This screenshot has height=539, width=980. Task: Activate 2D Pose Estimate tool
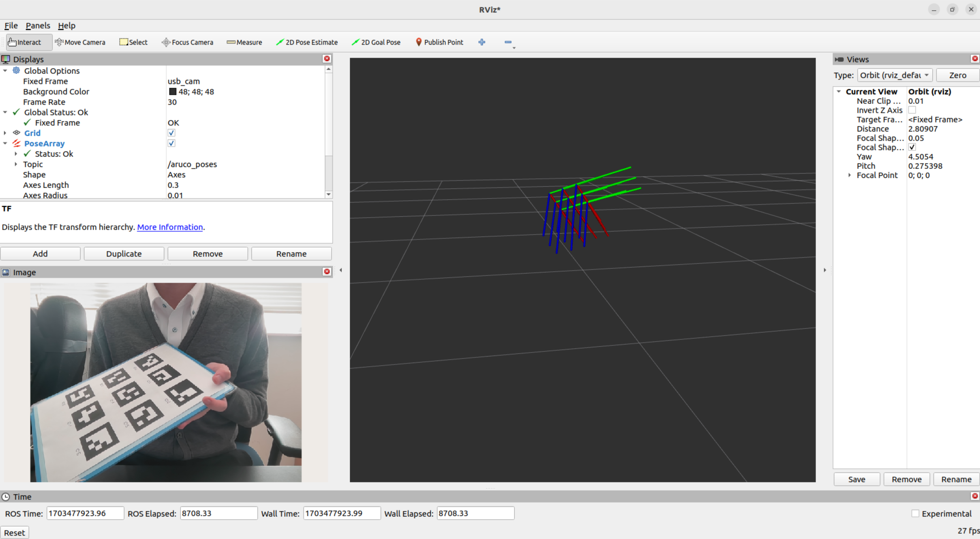coord(307,42)
